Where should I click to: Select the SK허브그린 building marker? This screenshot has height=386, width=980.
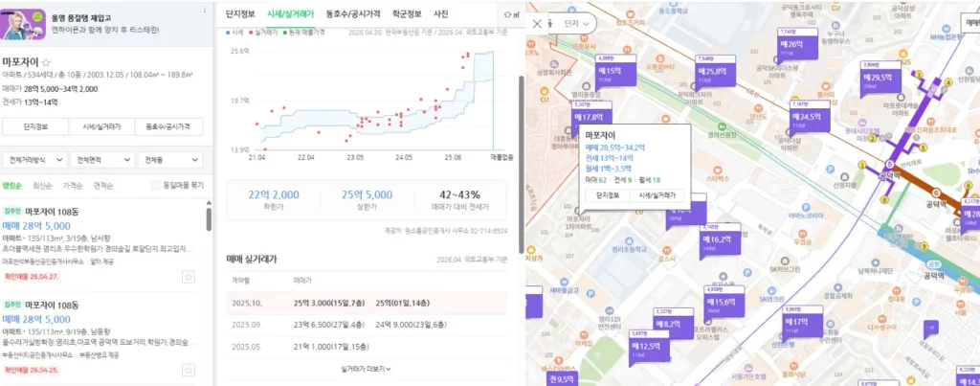point(785,264)
